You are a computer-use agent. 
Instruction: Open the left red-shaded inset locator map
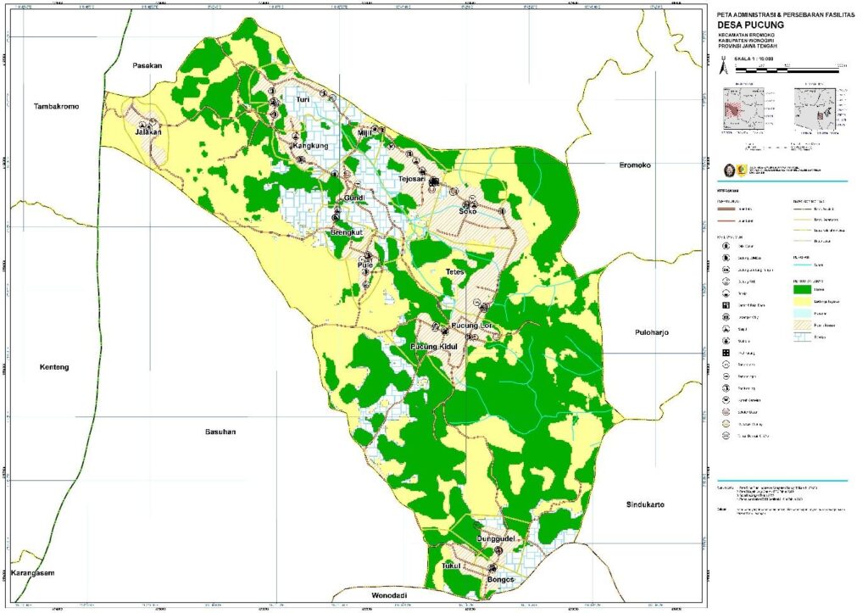pyautogui.click(x=743, y=110)
